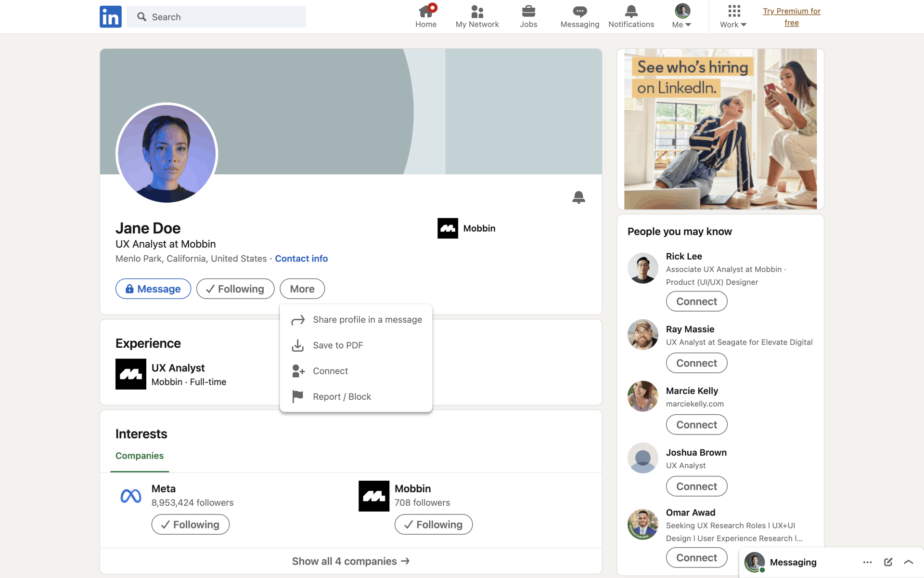Connect with Omar Awad

(x=696, y=558)
